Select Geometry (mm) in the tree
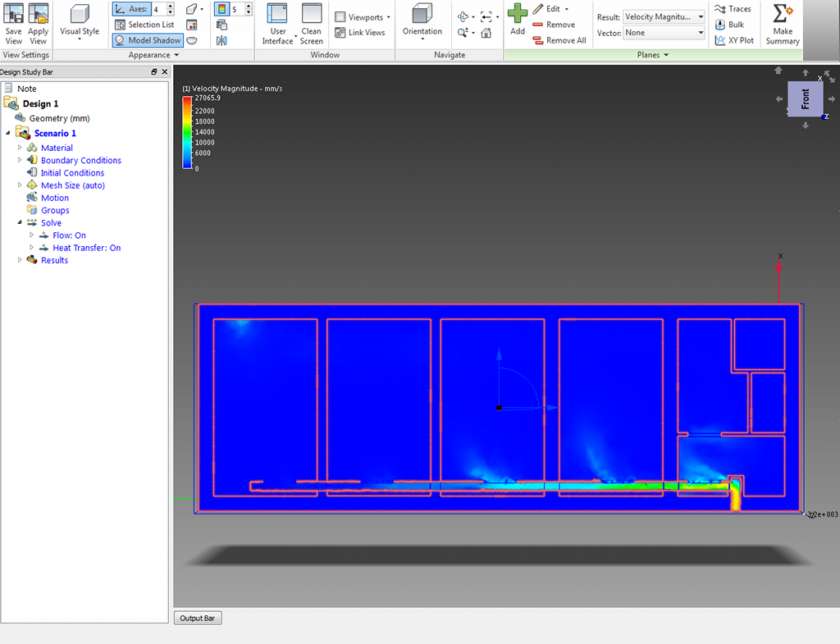This screenshot has height=644, width=840. [59, 118]
